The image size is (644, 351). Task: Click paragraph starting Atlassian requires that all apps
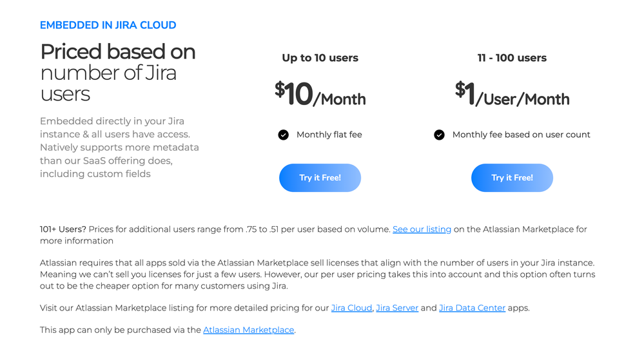click(317, 274)
